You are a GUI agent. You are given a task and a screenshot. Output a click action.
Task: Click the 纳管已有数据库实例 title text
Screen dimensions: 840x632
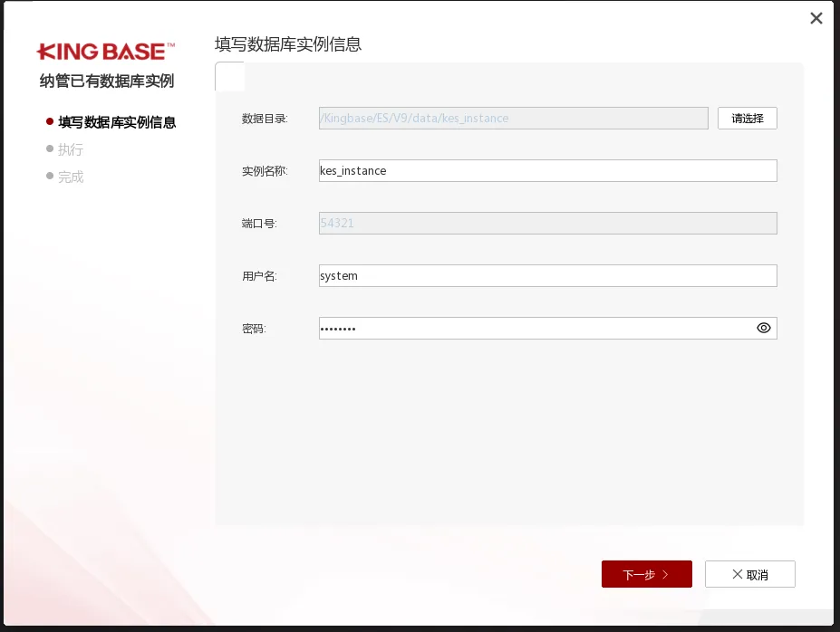tap(107, 81)
